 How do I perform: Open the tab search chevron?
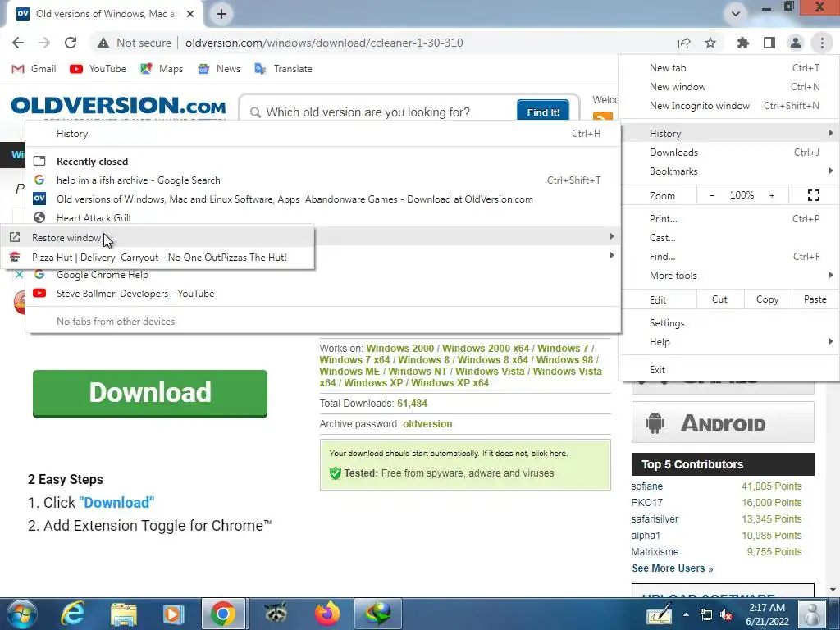click(x=736, y=14)
